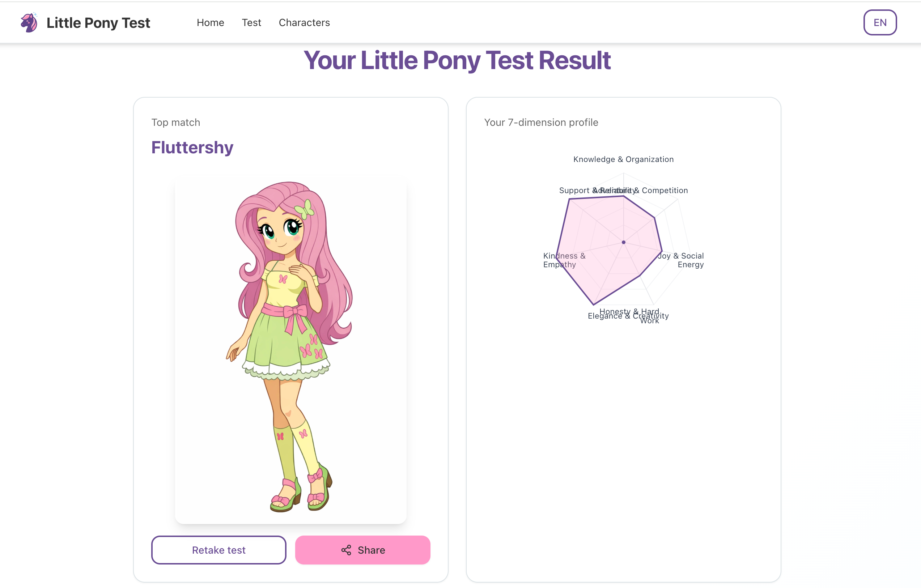Select the Knowledge & Organization axis label
921x588 pixels.
point(623,159)
